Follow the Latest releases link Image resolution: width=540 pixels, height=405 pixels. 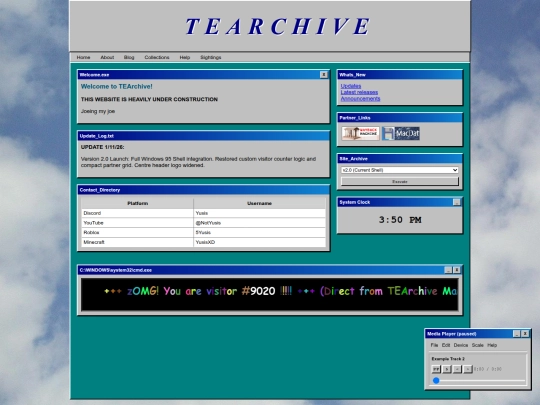(x=359, y=92)
